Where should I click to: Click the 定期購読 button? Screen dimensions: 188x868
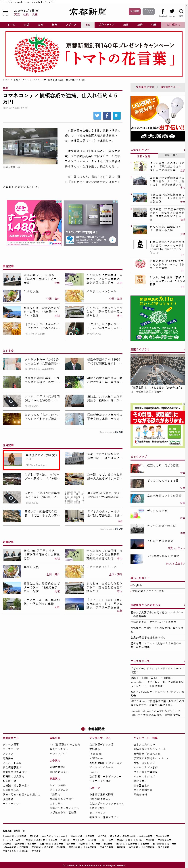pos(135,11)
